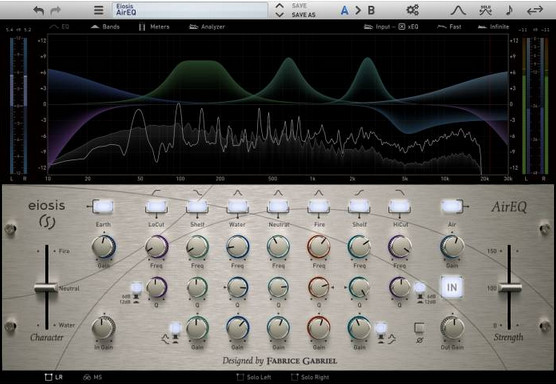This screenshot has height=384, width=556.
Task: Click the IN bypass button
Action: click(452, 287)
